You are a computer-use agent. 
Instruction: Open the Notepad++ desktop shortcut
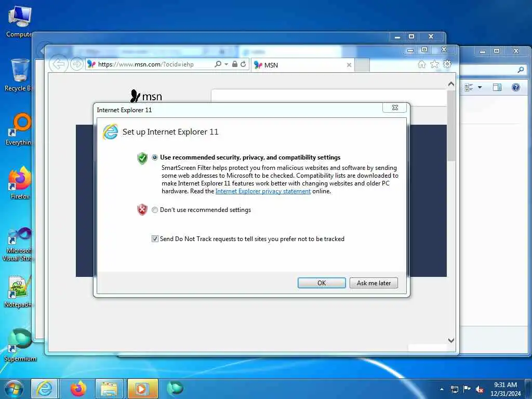pos(18,291)
